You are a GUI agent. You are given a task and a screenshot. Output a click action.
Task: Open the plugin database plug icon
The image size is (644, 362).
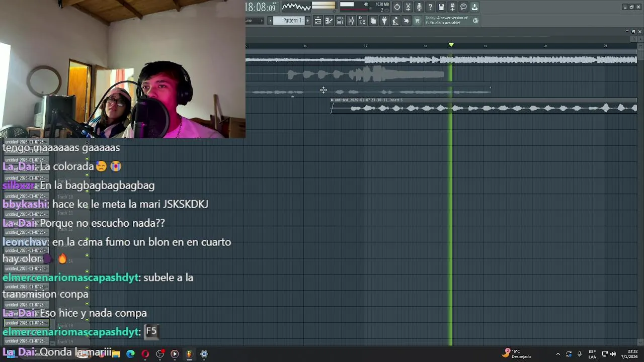384,21
